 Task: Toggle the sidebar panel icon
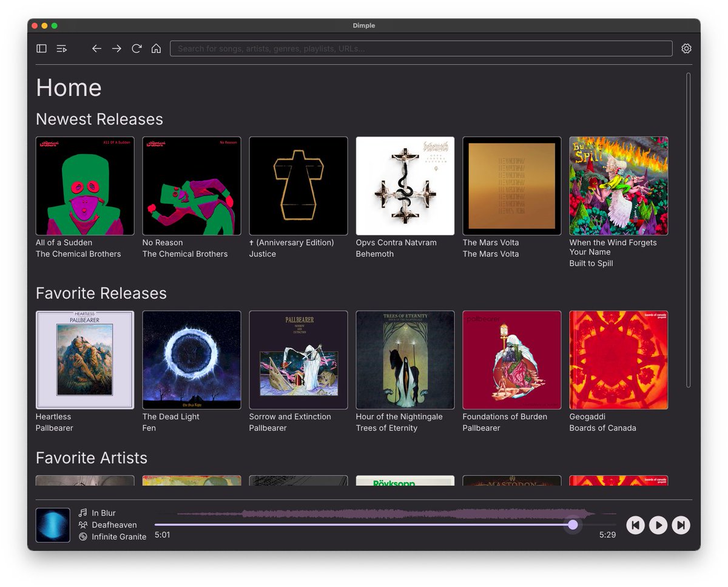click(41, 49)
